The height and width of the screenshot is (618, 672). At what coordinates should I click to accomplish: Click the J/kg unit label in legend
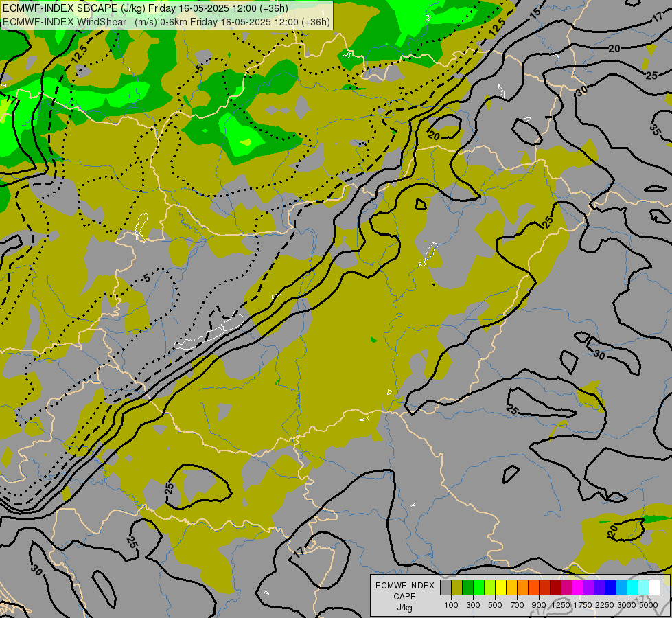point(404,608)
